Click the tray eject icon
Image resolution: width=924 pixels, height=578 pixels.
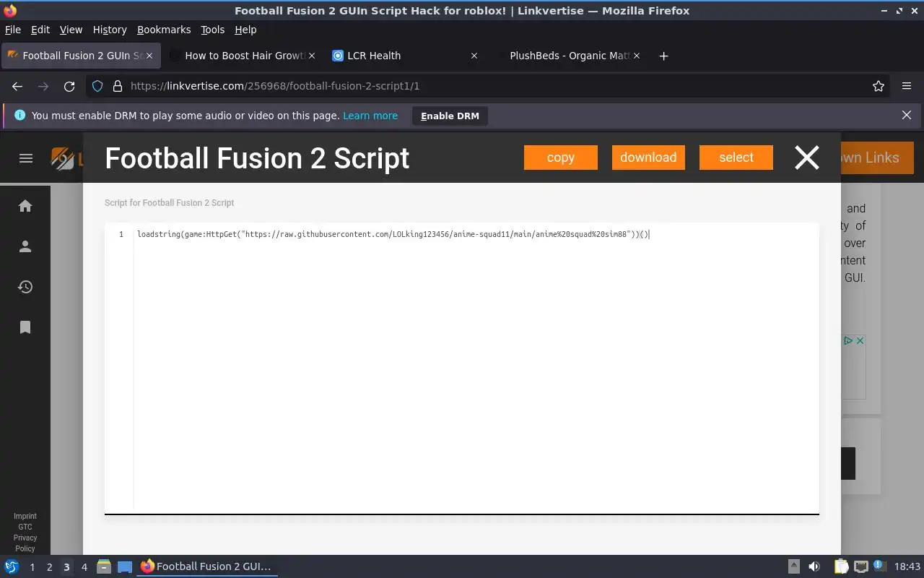point(793,566)
